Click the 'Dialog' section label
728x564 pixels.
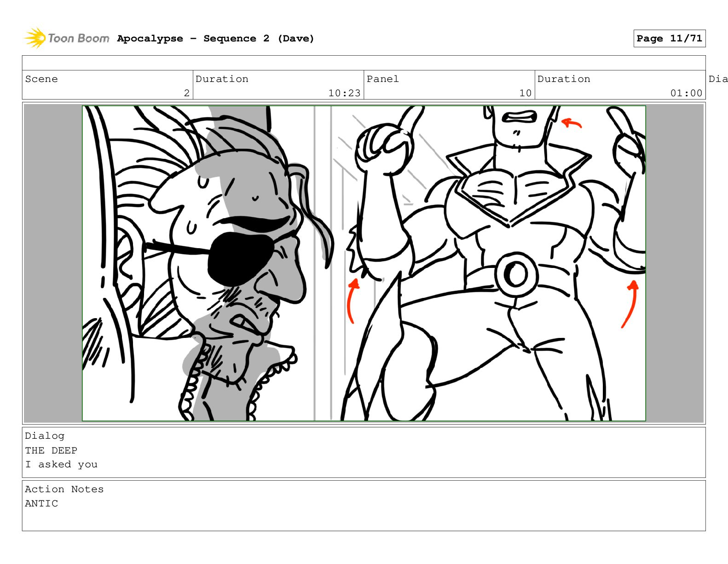click(45, 436)
